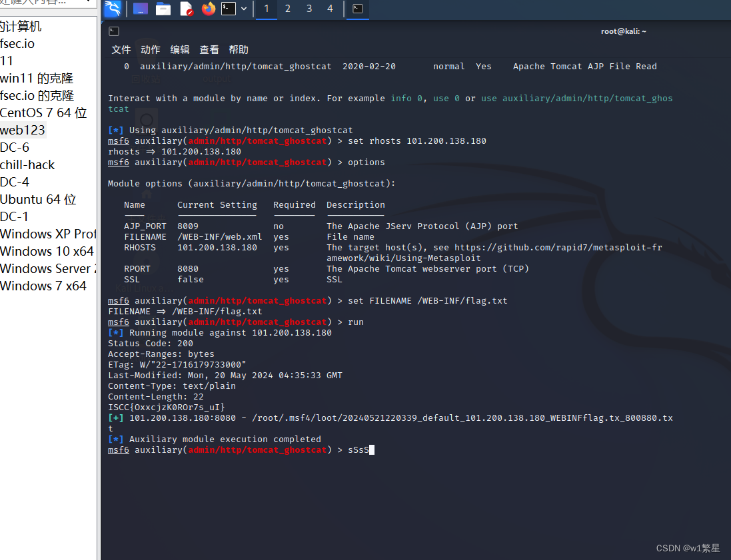Switch to workspace 3

(x=309, y=9)
